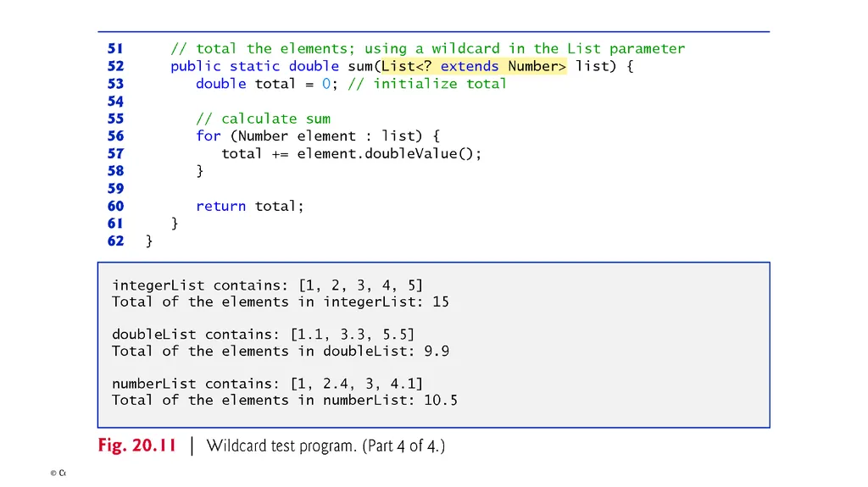Click 'integerList contains: [1, 2, 3, 4, 5]' output

click(267, 285)
